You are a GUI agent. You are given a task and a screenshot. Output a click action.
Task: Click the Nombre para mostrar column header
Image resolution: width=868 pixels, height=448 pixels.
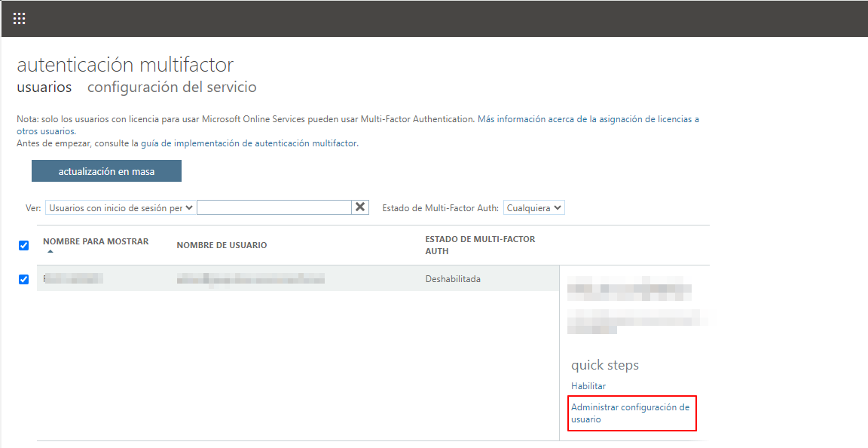(x=96, y=241)
